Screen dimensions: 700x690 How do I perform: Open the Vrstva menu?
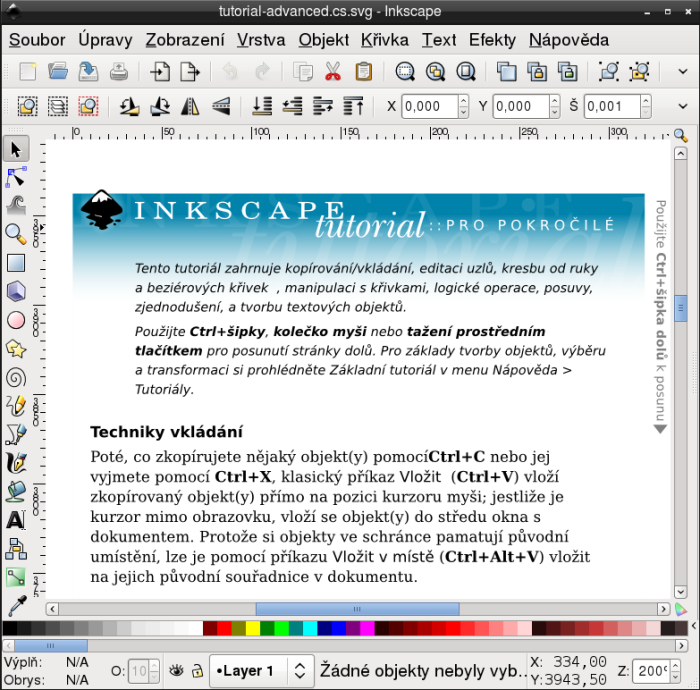tap(261, 40)
